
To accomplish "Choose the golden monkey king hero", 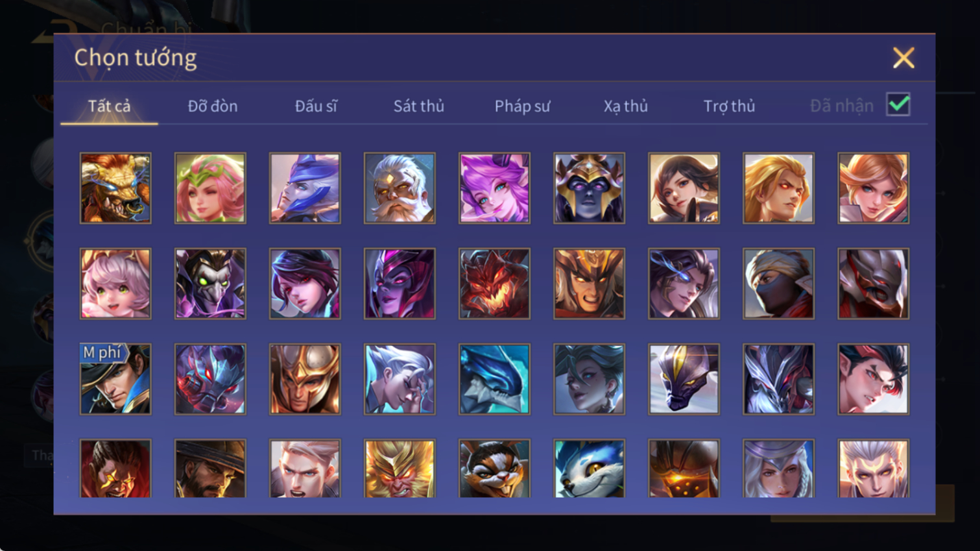I will (400, 469).
